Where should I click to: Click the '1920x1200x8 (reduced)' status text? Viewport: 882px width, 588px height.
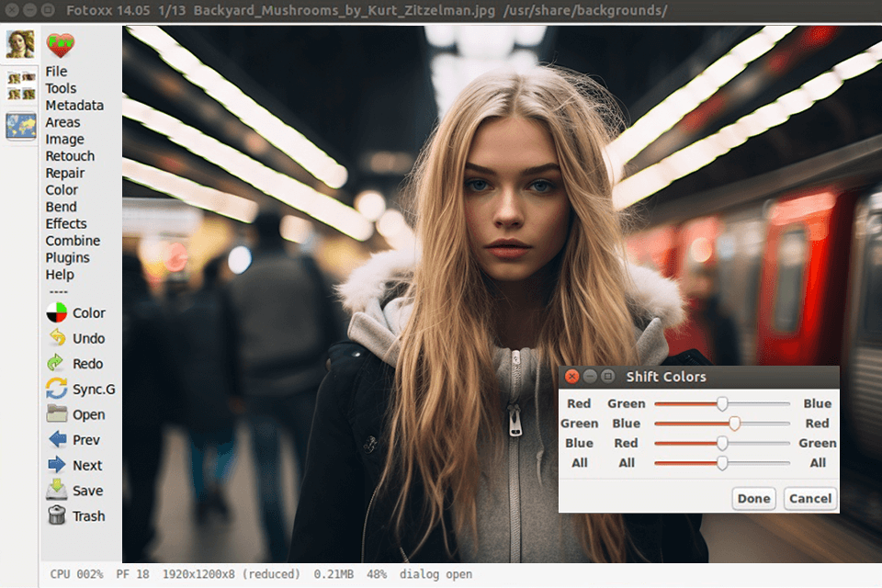[232, 574]
